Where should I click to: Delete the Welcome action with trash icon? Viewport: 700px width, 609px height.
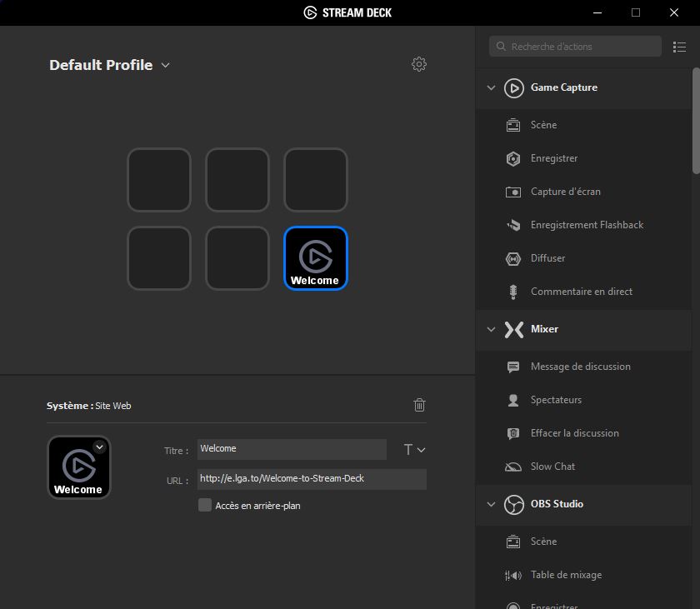point(419,405)
